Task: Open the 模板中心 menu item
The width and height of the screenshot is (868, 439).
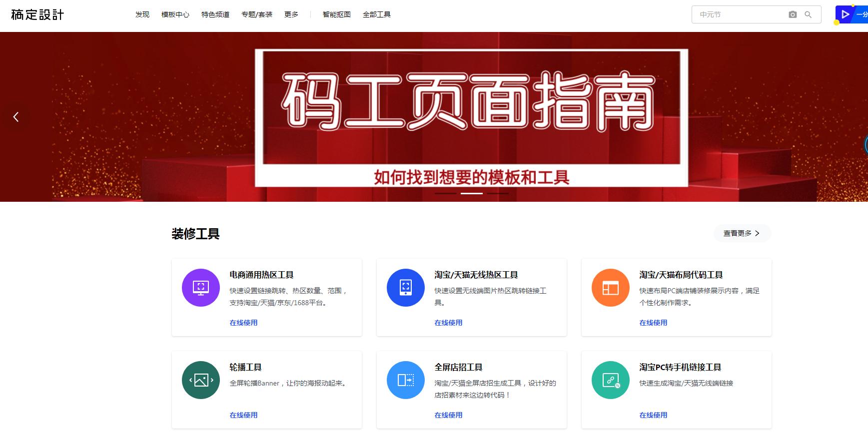Action: click(175, 14)
